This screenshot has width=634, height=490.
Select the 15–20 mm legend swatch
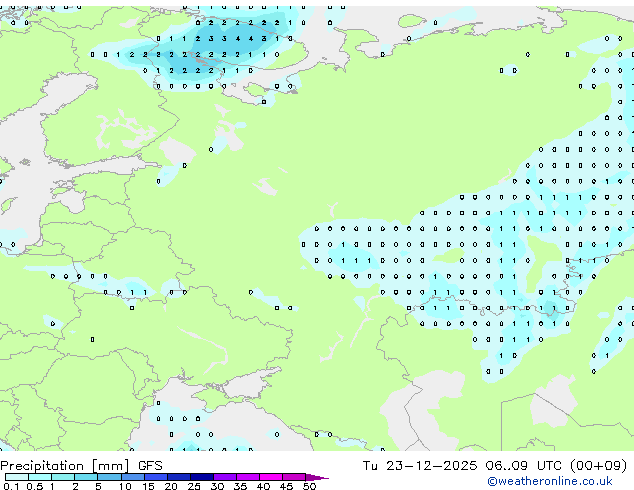pyautogui.click(x=156, y=477)
